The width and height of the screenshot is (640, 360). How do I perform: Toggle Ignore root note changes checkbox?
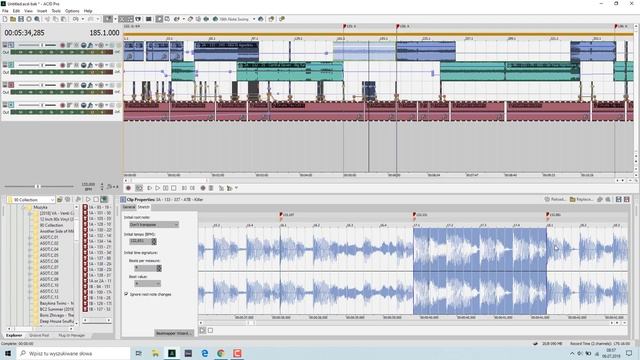[126, 294]
